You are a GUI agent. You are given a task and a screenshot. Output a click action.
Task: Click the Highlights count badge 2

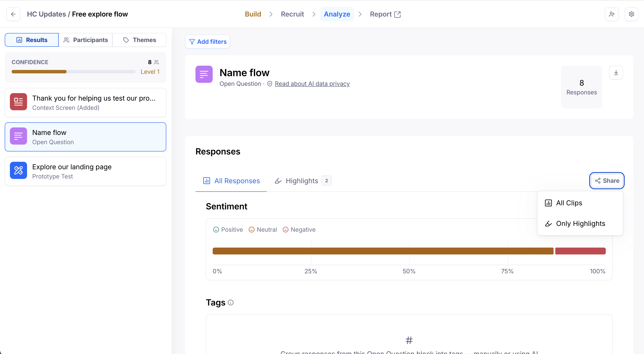point(327,181)
